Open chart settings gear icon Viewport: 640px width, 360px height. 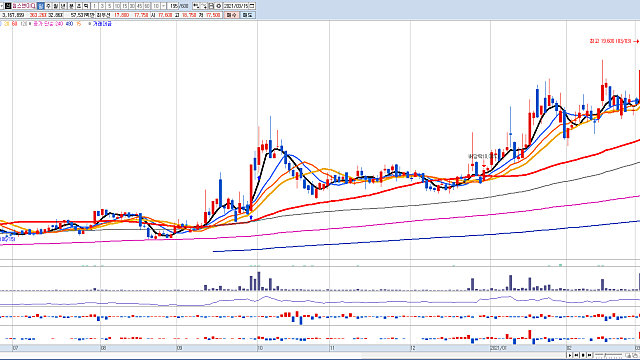(x=218, y=6)
